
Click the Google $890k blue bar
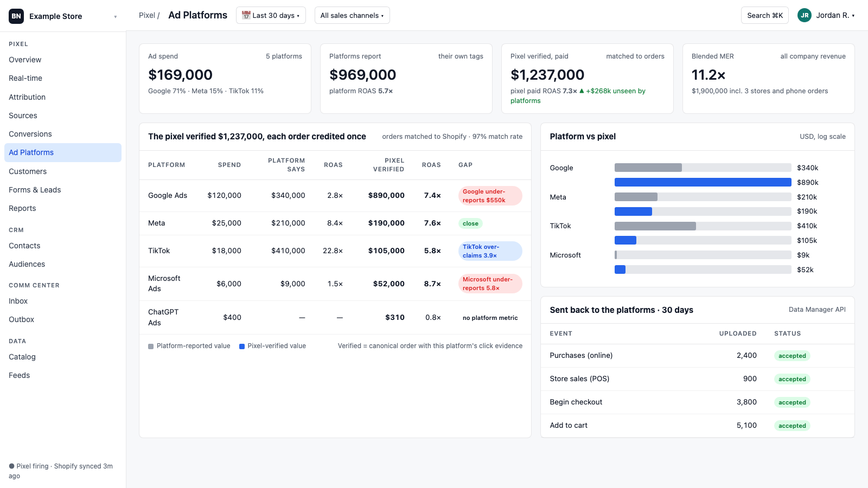tap(703, 182)
